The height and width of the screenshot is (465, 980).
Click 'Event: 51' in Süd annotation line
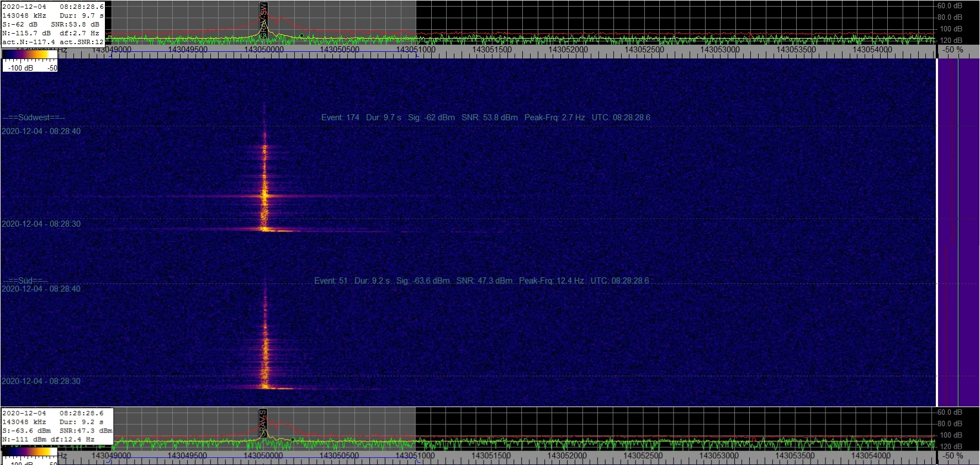(331, 281)
